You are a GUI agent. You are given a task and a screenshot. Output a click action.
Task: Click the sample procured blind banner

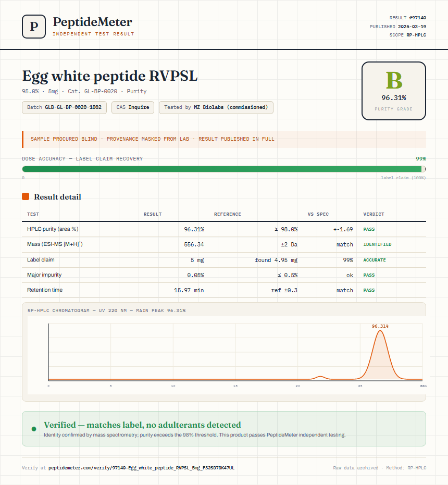(224, 139)
